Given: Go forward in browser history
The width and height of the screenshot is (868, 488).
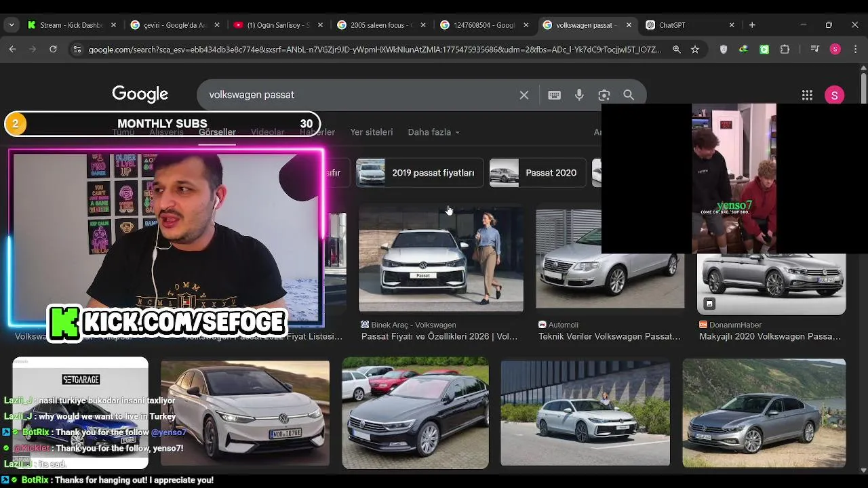Looking at the screenshot, I should (33, 49).
